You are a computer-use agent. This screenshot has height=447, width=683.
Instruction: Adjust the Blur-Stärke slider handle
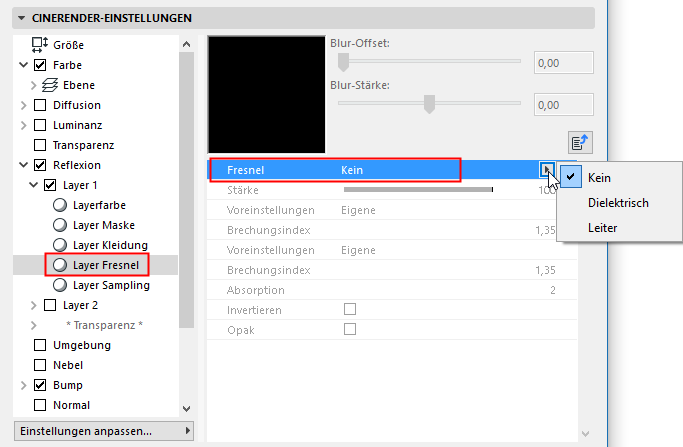[429, 104]
